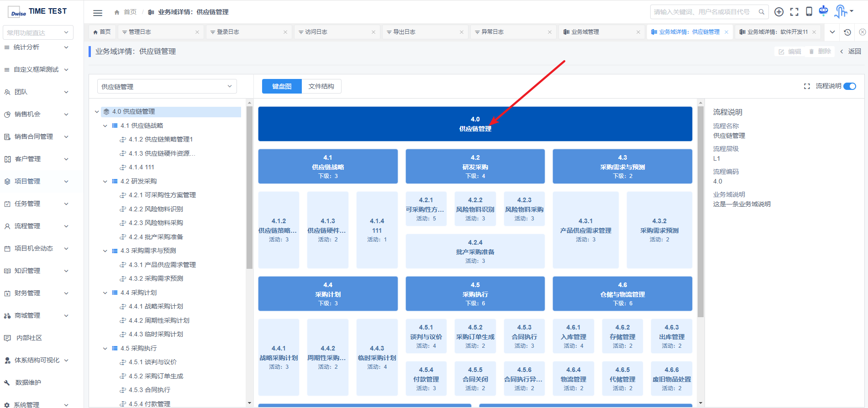
Task: Click the circled plus quick-add icon
Action: 779,12
